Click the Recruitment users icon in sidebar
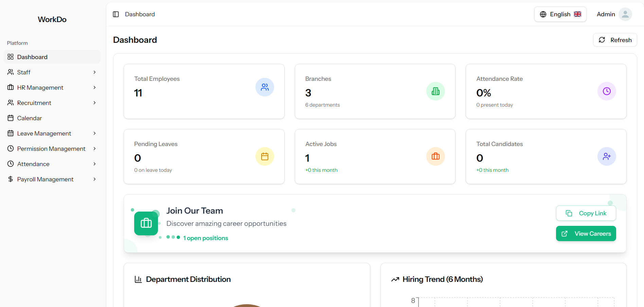The height and width of the screenshot is (307, 644). click(x=11, y=103)
